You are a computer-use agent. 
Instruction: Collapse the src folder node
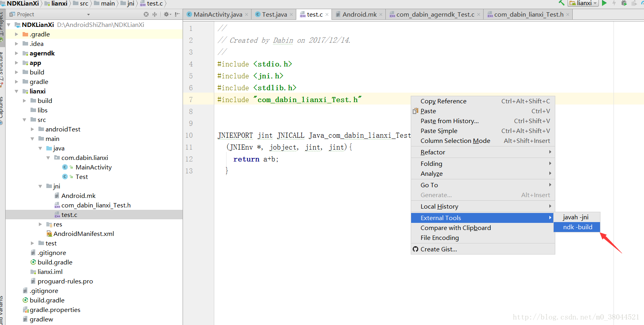(25, 120)
